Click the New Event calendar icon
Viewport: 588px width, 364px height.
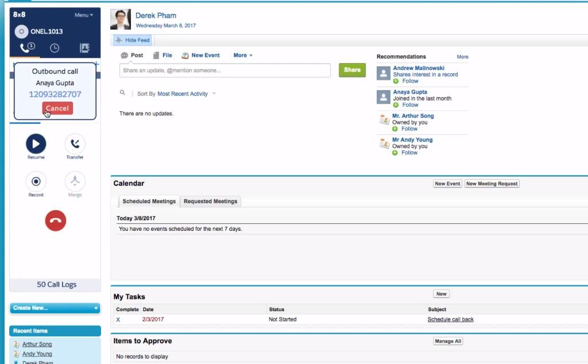pyautogui.click(x=185, y=56)
